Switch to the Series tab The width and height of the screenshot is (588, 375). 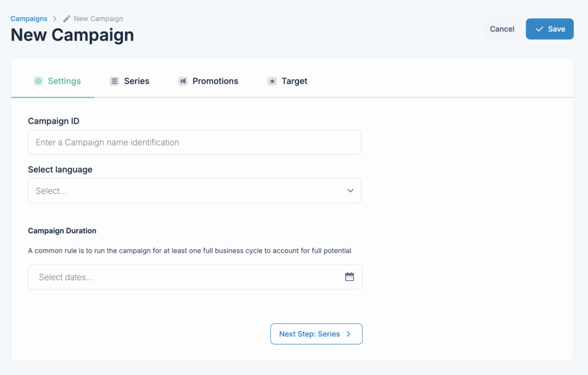137,81
